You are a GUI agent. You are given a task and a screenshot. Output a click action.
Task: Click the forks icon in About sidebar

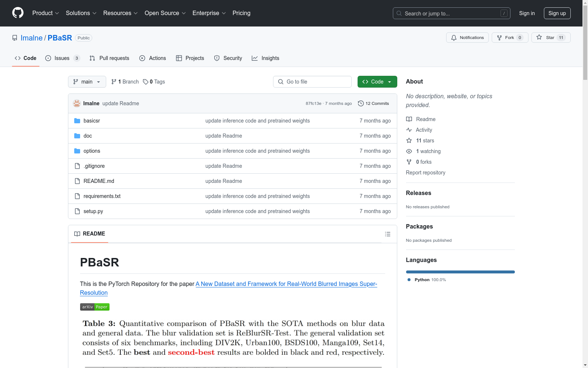409,162
